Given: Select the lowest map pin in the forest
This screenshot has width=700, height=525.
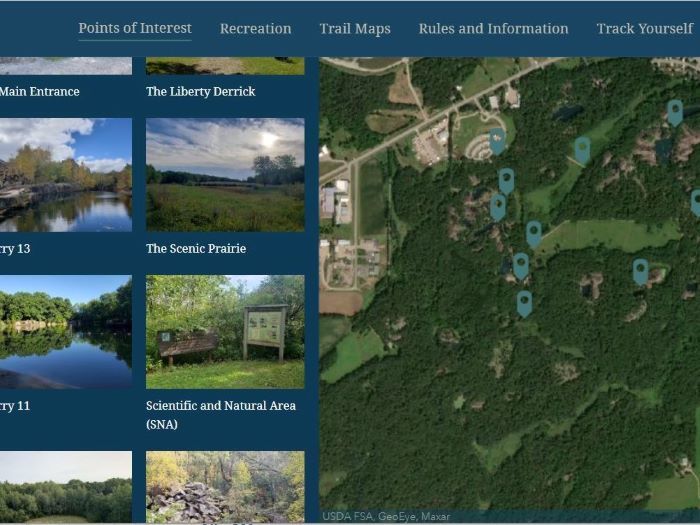Looking at the screenshot, I should pyautogui.click(x=524, y=304).
